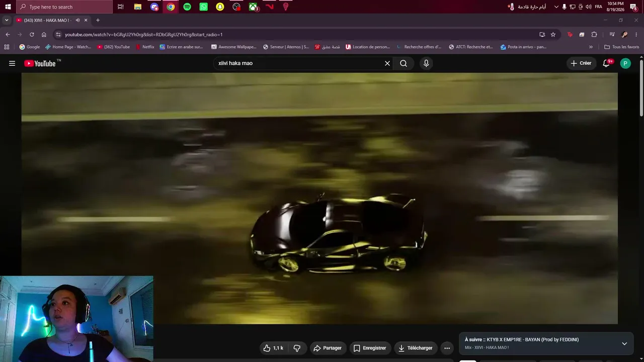Show more bookmarks with the chevron

(591, 47)
